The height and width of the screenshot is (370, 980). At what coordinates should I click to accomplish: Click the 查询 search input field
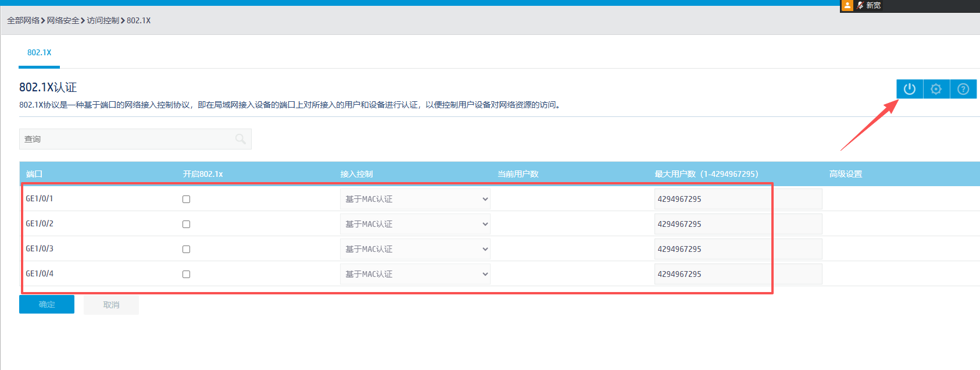[x=128, y=139]
